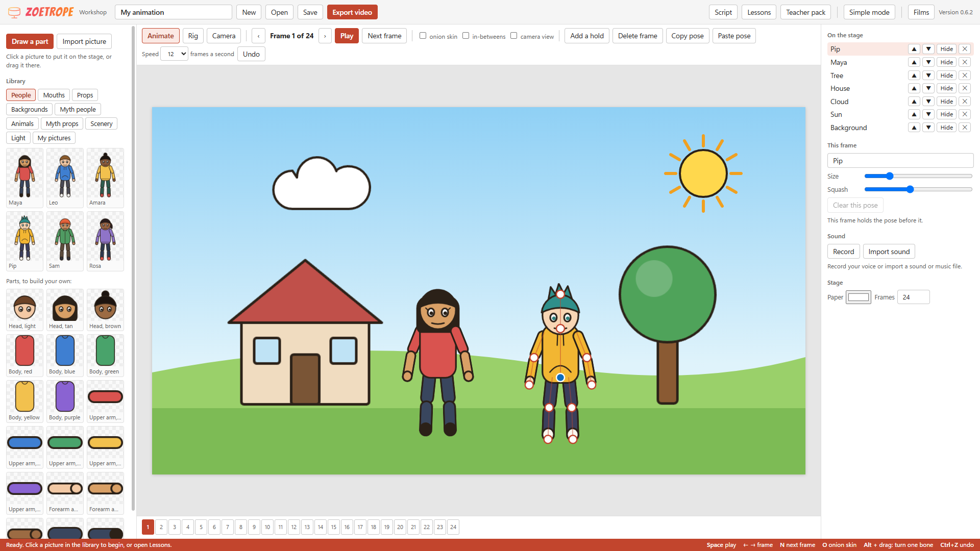Go to previous frame arrow
The width and height of the screenshot is (980, 551).
[259, 36]
